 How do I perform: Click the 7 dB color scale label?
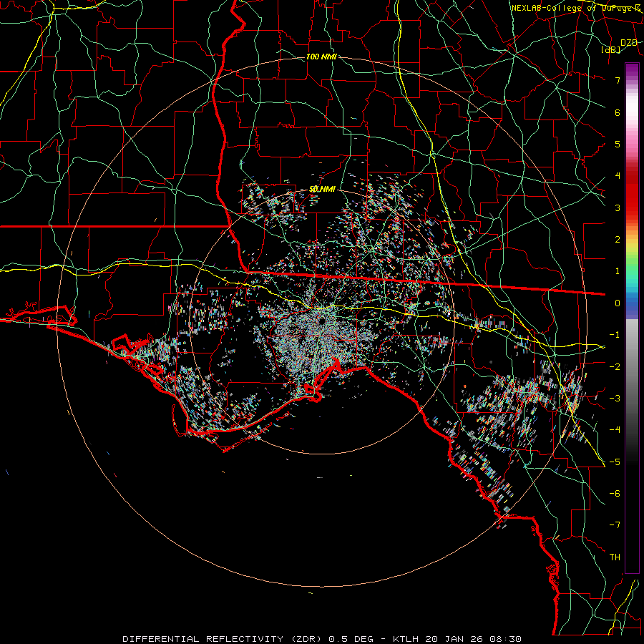tap(618, 80)
